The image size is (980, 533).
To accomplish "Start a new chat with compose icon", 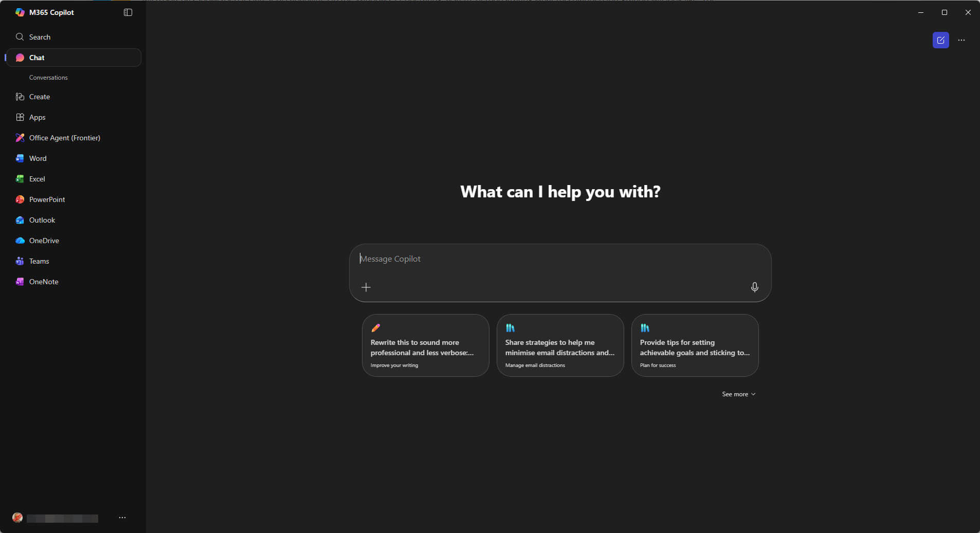I will (x=940, y=40).
